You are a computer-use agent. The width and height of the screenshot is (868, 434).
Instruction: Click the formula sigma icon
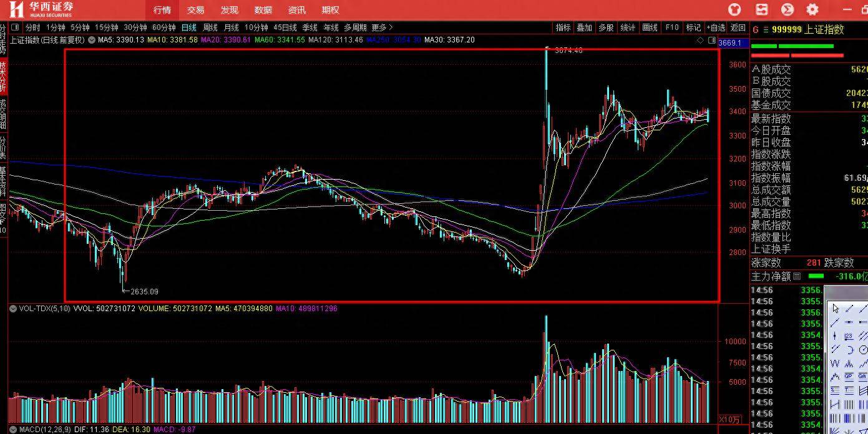click(787, 9)
